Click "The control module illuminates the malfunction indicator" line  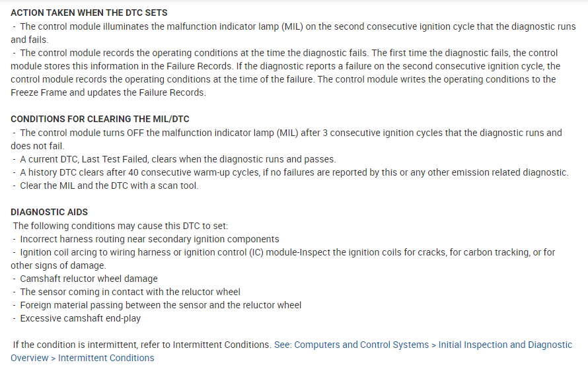(x=297, y=26)
